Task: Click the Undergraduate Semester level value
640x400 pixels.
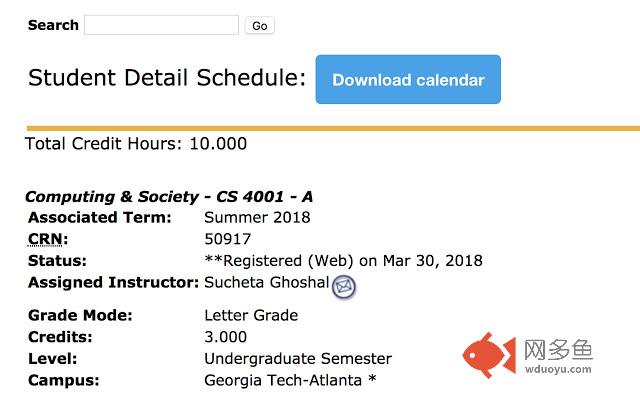Action: tap(298, 359)
